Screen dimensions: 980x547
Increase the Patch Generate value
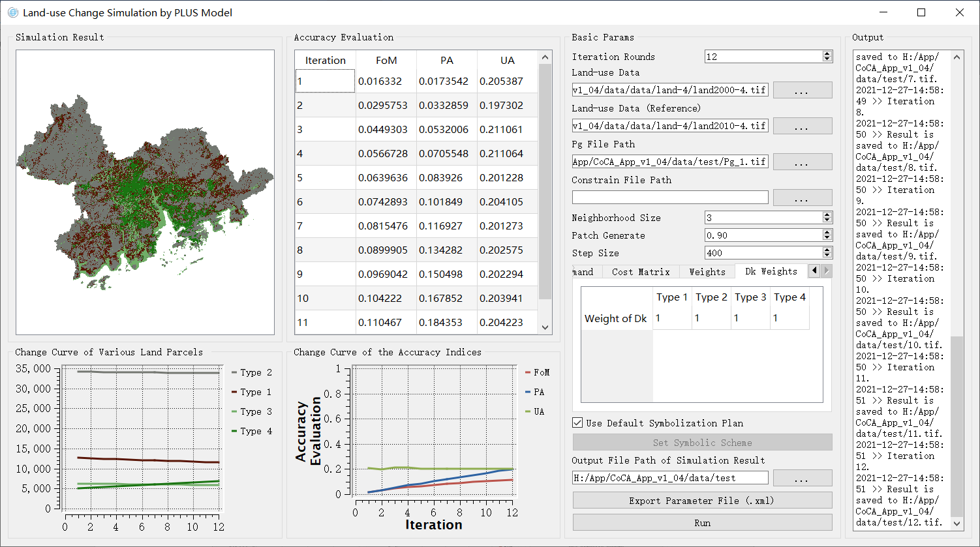827,232
